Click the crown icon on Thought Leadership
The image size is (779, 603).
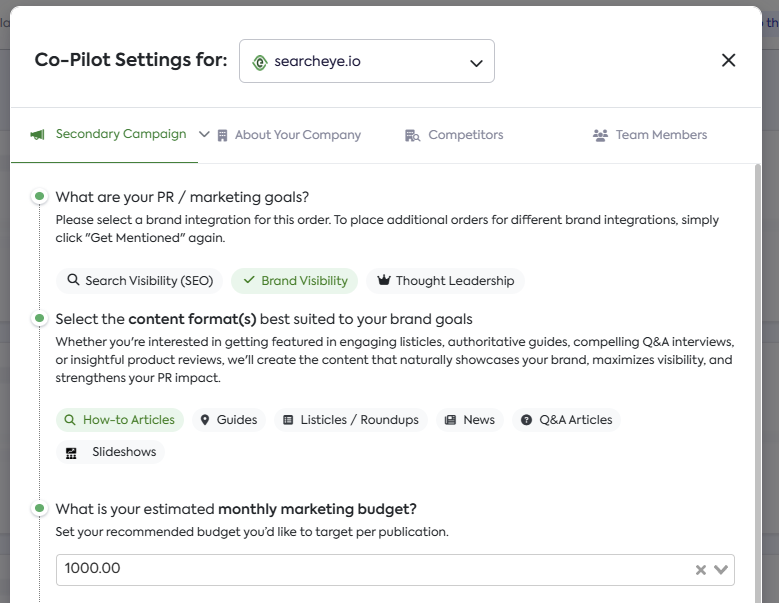coord(382,281)
